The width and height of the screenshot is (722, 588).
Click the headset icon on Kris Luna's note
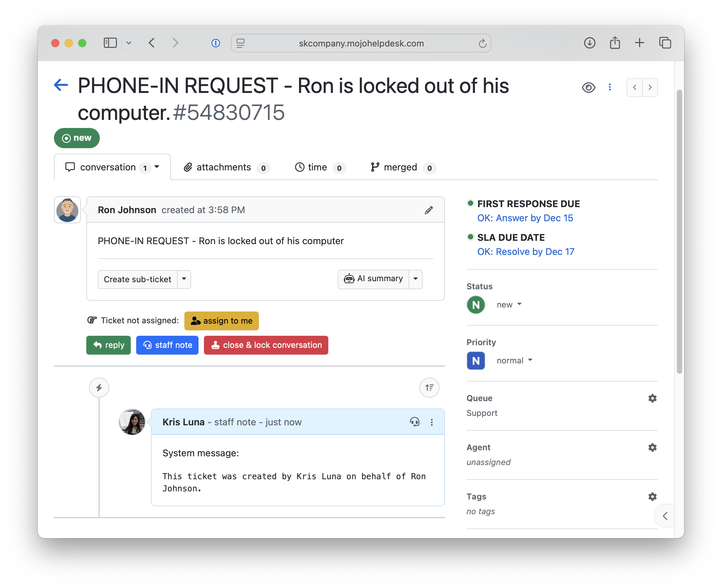(x=414, y=422)
